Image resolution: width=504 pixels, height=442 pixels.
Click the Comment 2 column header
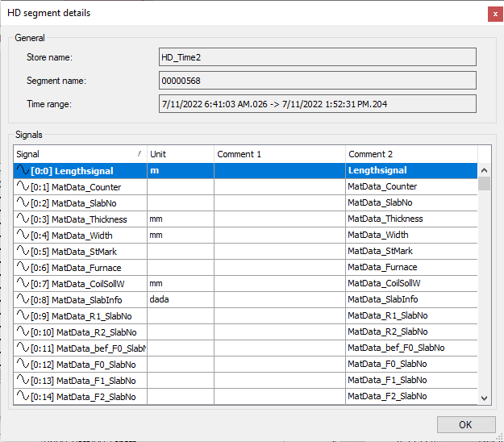coord(411,154)
